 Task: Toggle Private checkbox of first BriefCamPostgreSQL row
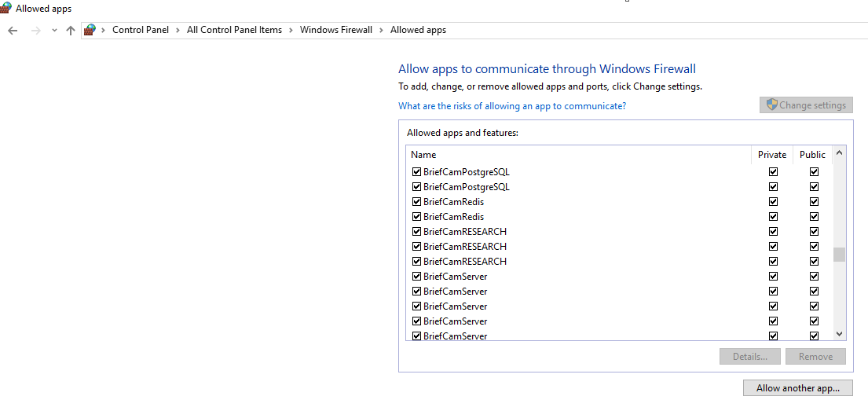(773, 172)
